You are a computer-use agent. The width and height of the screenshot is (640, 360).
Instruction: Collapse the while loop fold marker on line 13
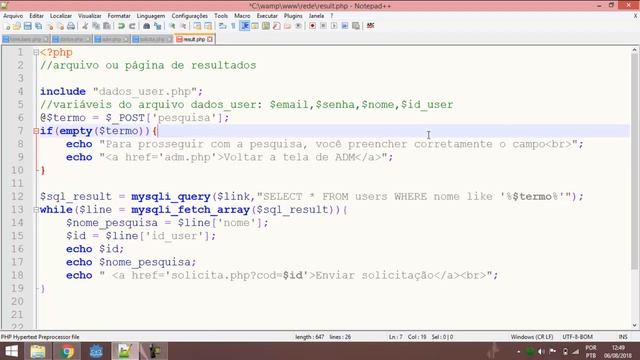(x=36, y=210)
